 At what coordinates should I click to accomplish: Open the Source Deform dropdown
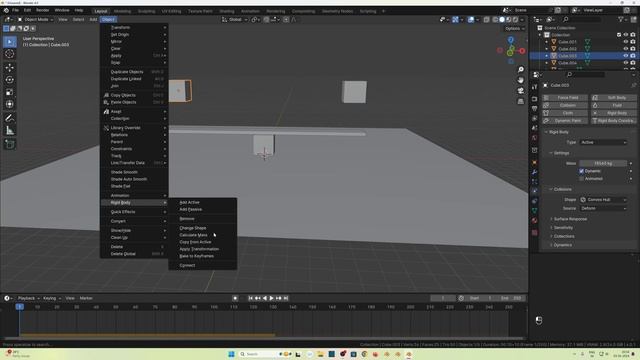(x=603, y=208)
